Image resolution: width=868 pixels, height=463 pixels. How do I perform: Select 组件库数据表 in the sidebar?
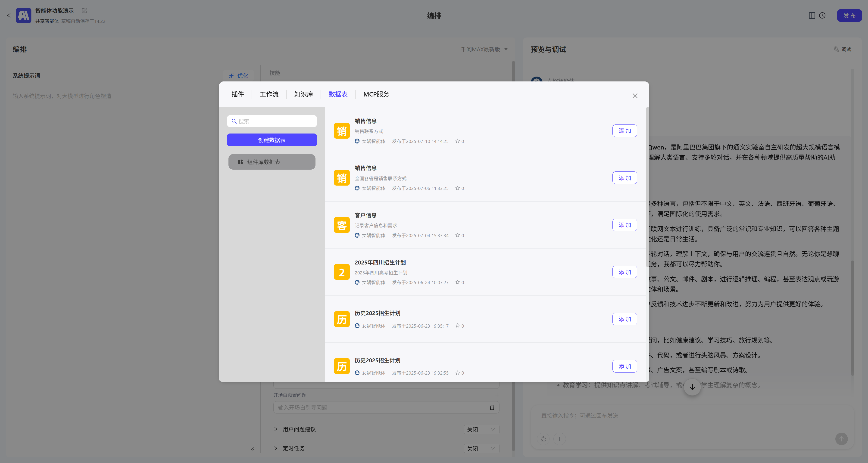click(x=272, y=162)
